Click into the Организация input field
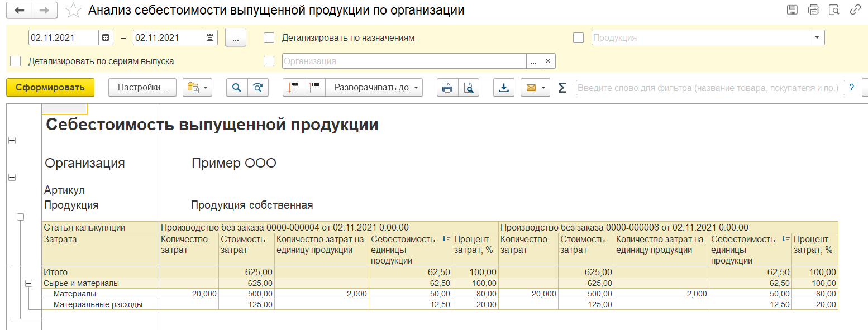 (404, 61)
